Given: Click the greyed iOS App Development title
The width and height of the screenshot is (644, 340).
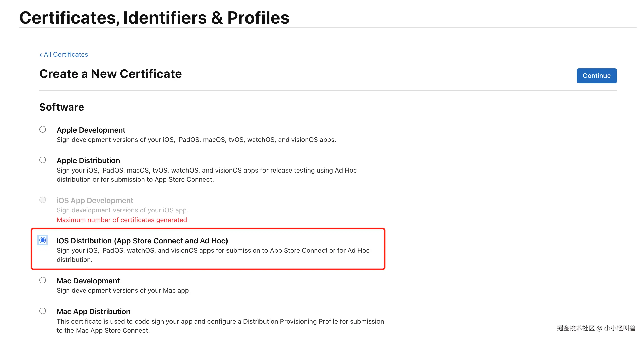Looking at the screenshot, I should (x=95, y=201).
